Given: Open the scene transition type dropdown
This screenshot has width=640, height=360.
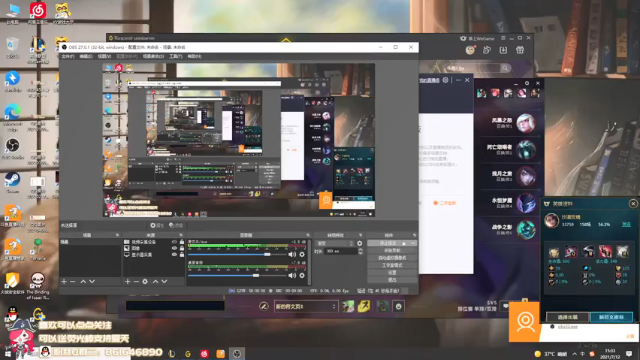Looking at the screenshot, I should [335, 243].
